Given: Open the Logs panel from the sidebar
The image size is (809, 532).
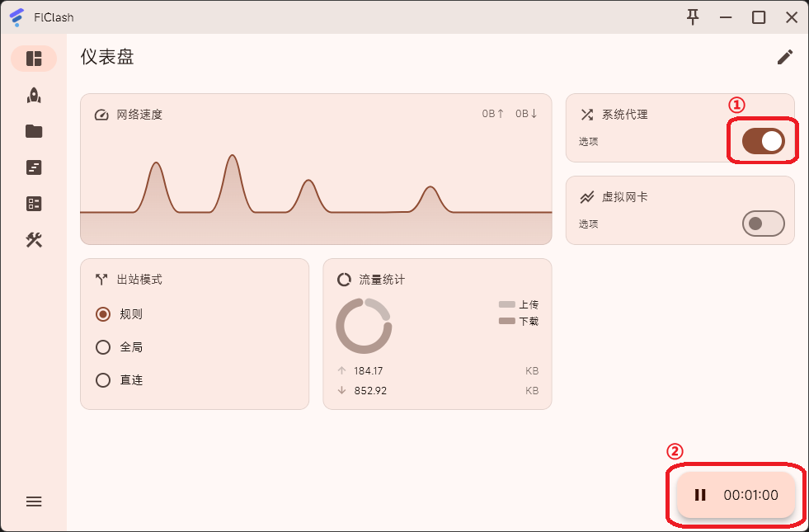Looking at the screenshot, I should pyautogui.click(x=34, y=167).
